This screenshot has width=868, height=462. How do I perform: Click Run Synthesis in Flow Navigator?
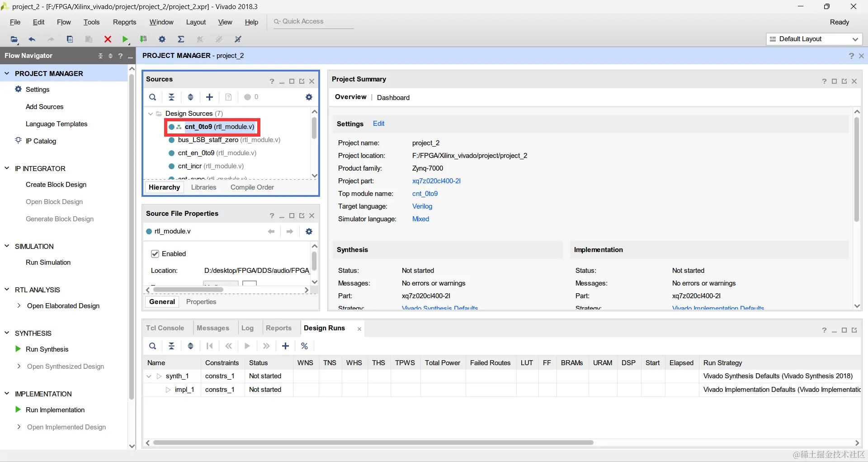tap(47, 349)
